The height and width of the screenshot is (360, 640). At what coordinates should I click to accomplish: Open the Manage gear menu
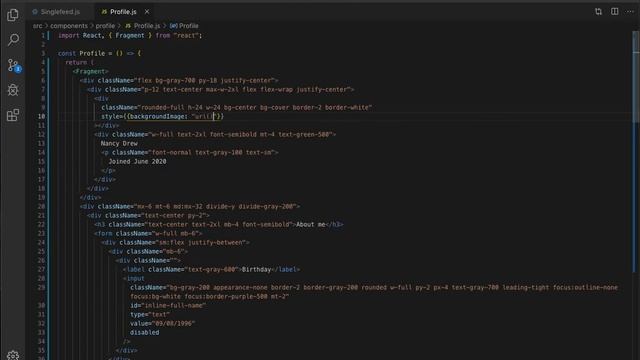click(13, 355)
